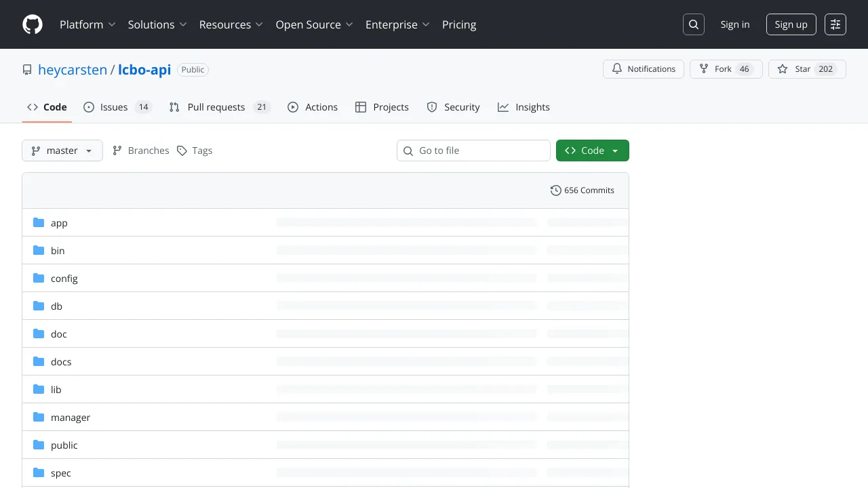The width and height of the screenshot is (868, 488).
Task: Expand the green Code dropdown
Action: pyautogui.click(x=593, y=150)
